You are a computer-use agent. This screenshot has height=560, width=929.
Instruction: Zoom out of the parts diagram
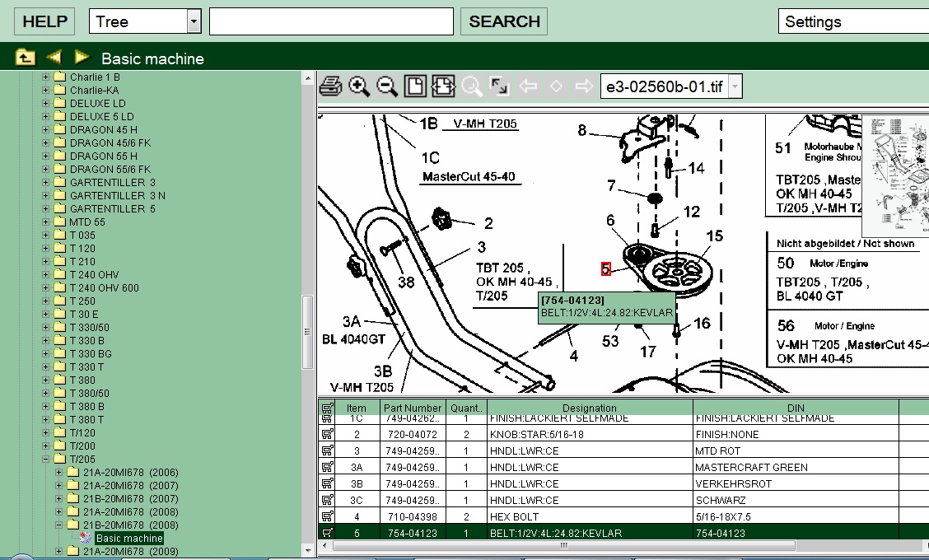(x=387, y=86)
